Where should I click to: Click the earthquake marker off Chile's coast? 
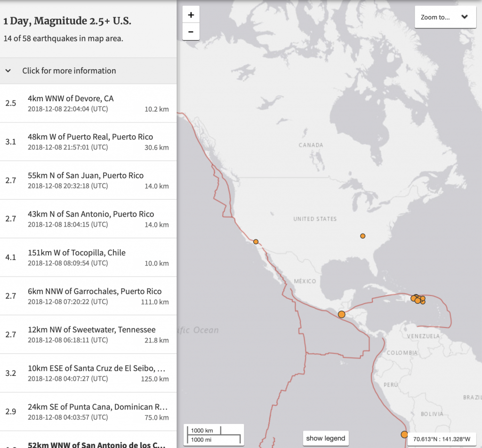404,433
